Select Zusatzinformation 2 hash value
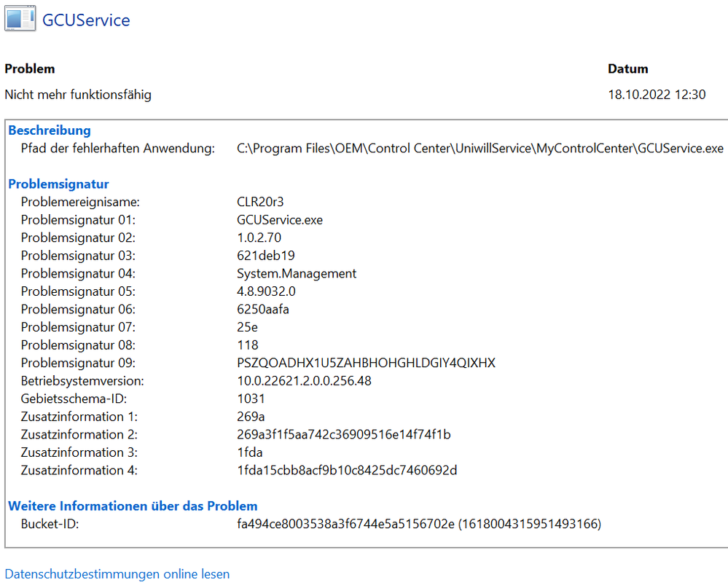This screenshot has height=585, width=728. (x=343, y=434)
